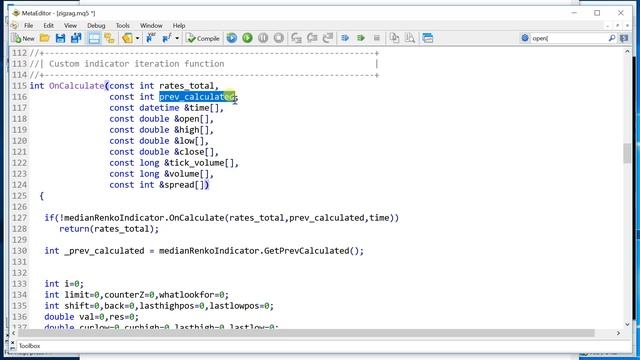Viewport: 640px width, 360px height.
Task: Save the current file with floppy icon
Action: pos(60,38)
